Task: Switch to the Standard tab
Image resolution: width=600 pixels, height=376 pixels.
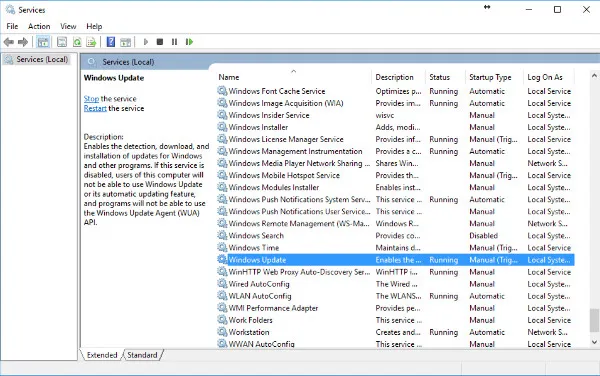Action: pos(142,355)
